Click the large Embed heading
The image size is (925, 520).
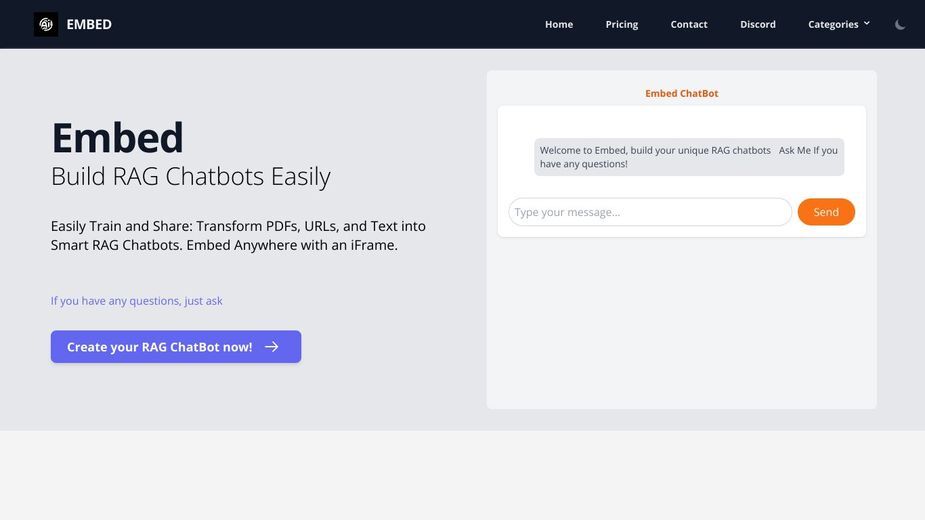117,138
